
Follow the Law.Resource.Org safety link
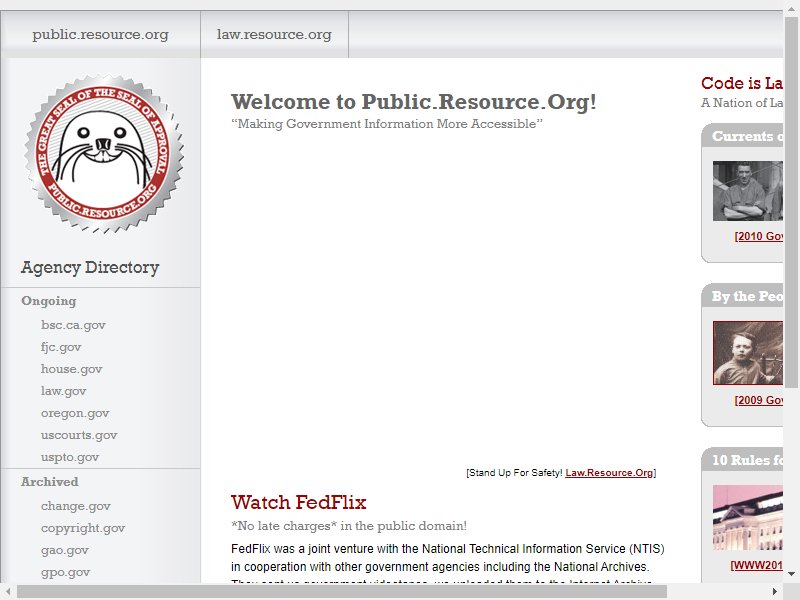pyautogui.click(x=609, y=473)
